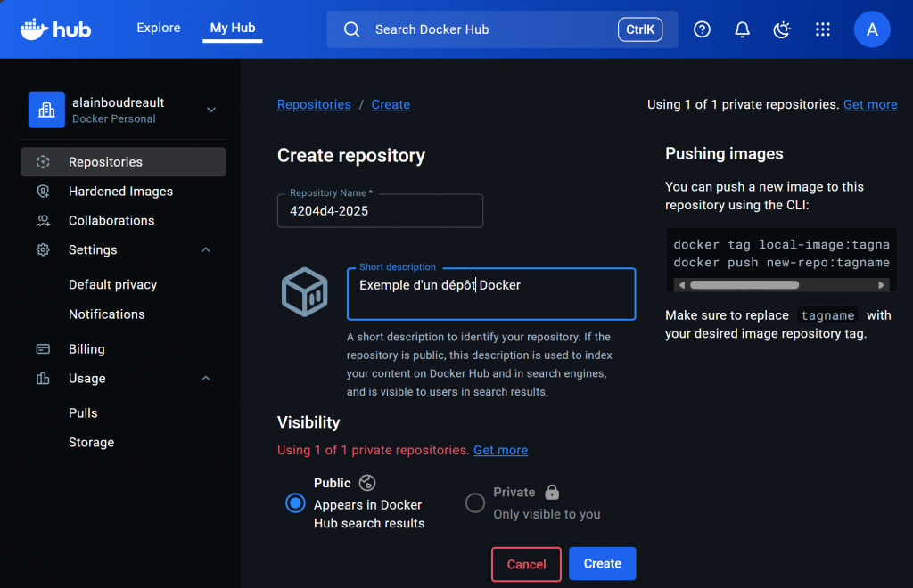Screen dimensions: 913x588
Task: Select the Private visibility radio button
Action: tap(475, 503)
